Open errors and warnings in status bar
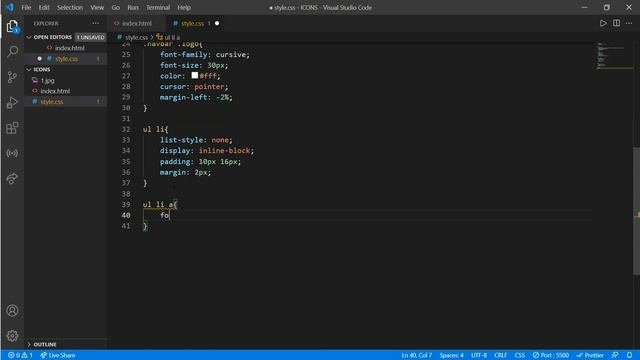This screenshot has height=360, width=640. [x=20, y=355]
